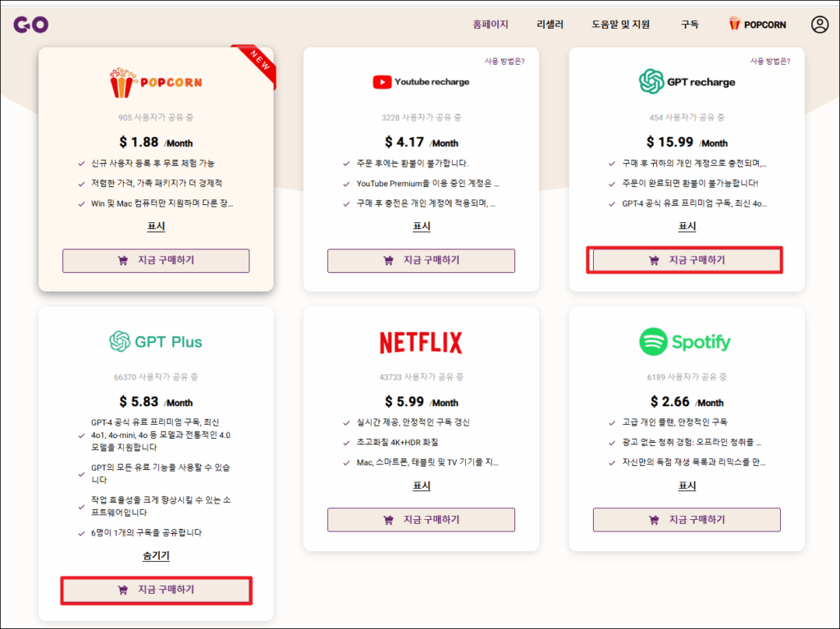
Task: Click the $ 5.83 /Month price
Action: coord(156,402)
